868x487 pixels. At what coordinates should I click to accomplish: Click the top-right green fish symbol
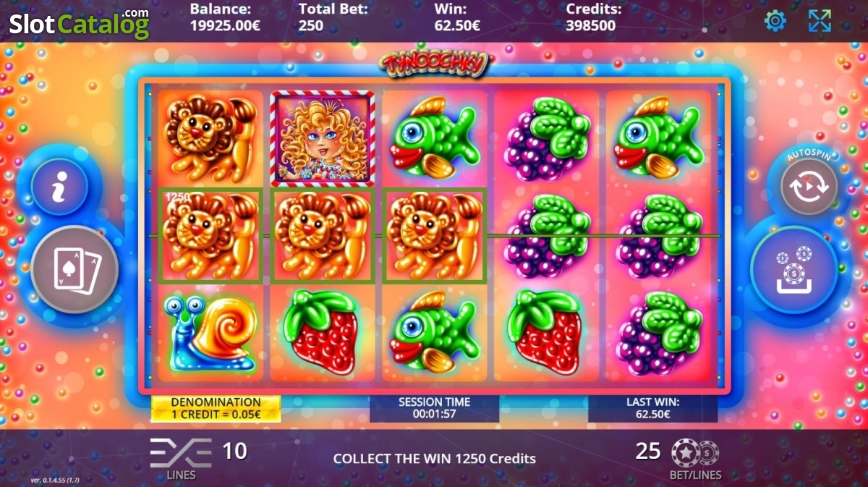coord(658,138)
